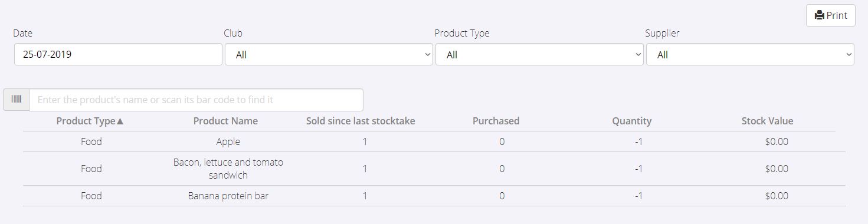Select the Apple product row
The image size is (868, 224).
tap(434, 141)
